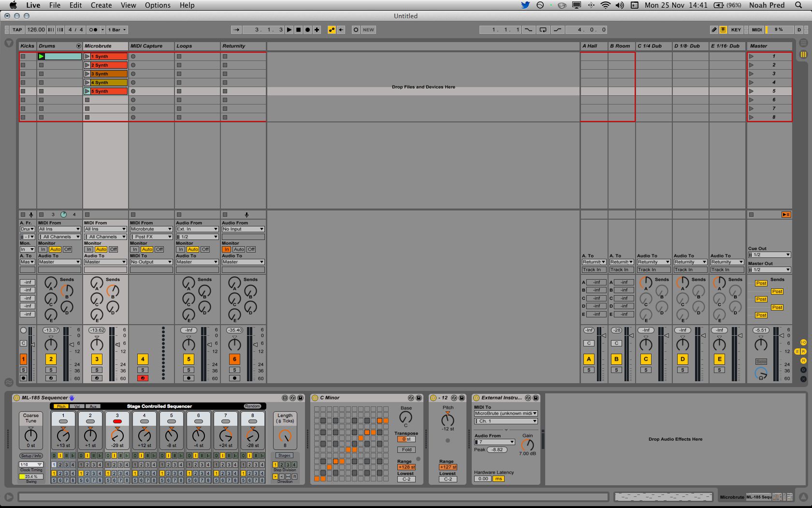This screenshot has height=508, width=812.
Task: Click the Fold button in C Minor
Action: point(406,449)
